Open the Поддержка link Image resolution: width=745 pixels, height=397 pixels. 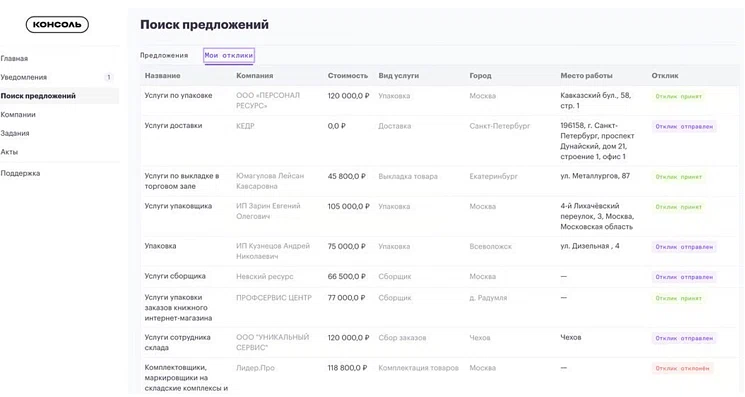pyautogui.click(x=20, y=173)
